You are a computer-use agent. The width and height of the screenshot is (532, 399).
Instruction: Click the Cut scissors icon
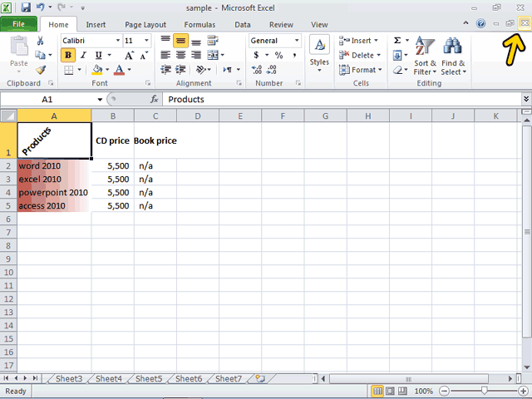coord(40,41)
